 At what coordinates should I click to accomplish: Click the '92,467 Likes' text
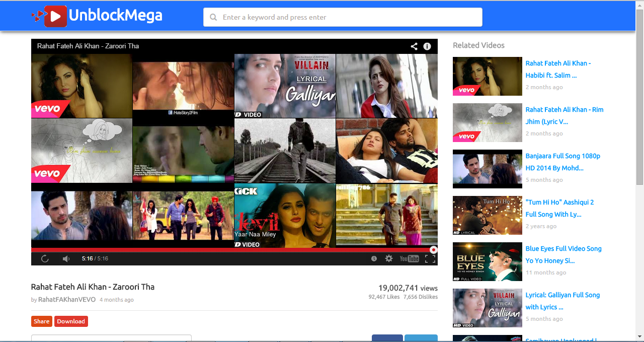[384, 297]
